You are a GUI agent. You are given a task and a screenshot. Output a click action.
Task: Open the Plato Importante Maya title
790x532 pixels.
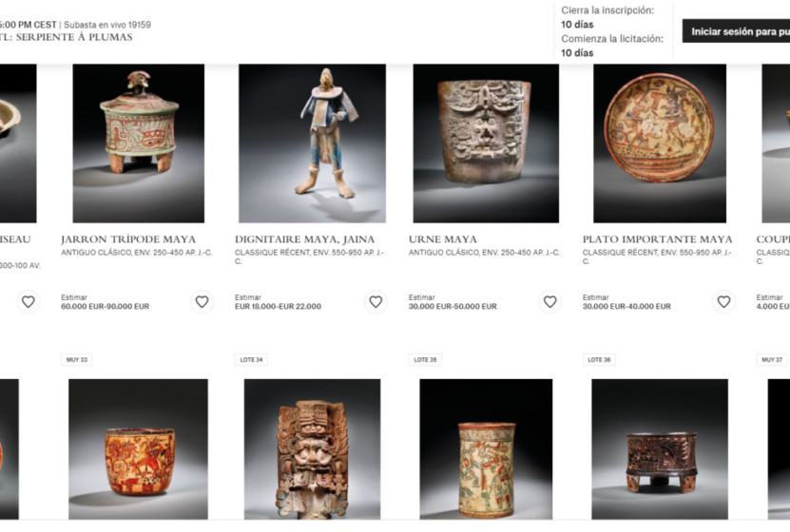coord(658,239)
